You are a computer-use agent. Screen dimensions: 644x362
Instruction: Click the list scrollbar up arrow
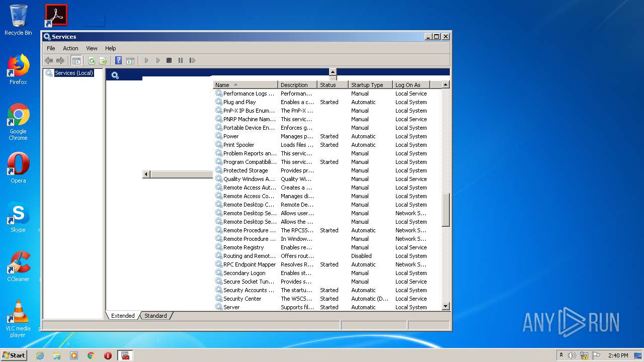click(445, 85)
